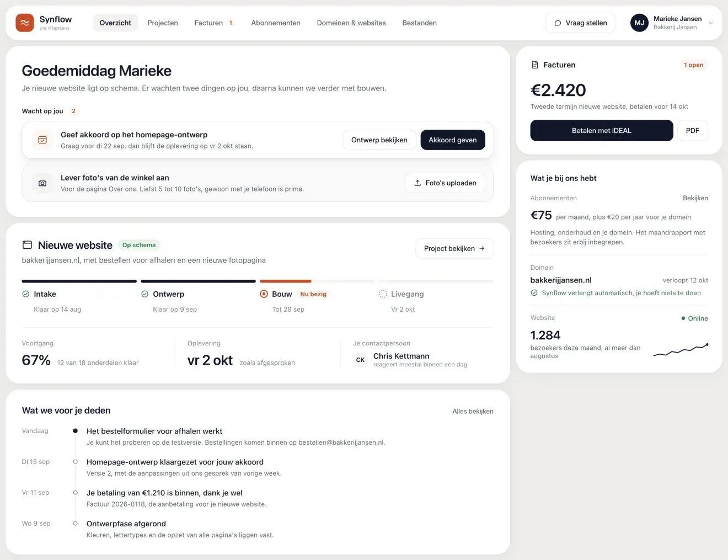The width and height of the screenshot is (728, 560).
Task: Click the green check icon by automatic renewal
Action: tap(534, 293)
